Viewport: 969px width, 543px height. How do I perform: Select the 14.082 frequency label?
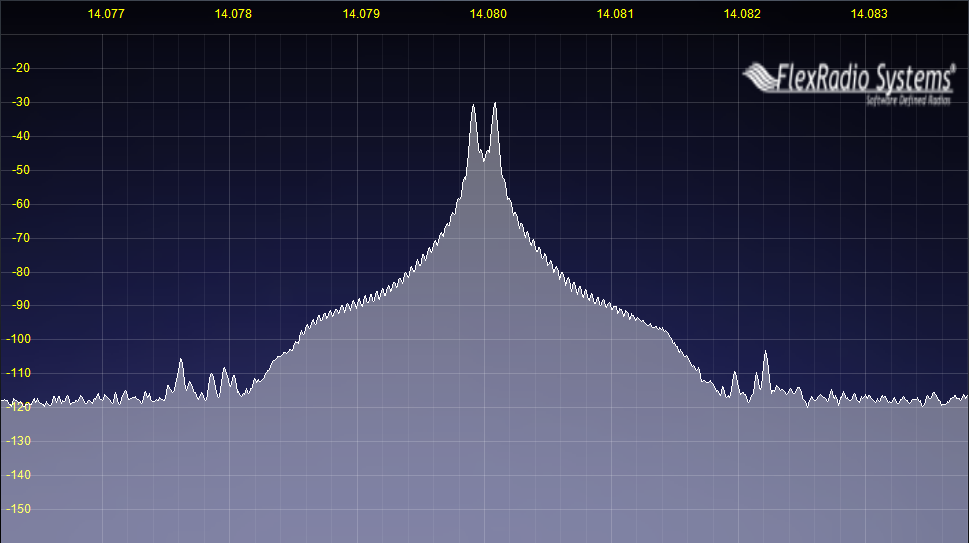(742, 14)
